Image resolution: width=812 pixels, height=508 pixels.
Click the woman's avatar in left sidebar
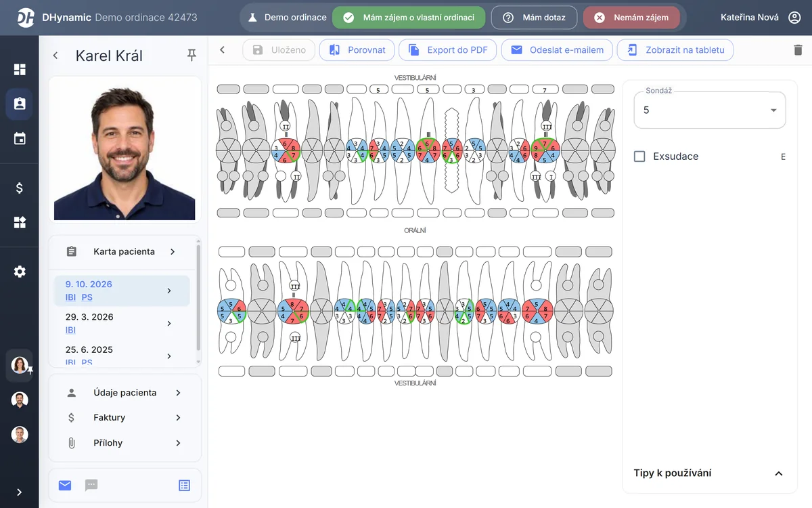20,365
